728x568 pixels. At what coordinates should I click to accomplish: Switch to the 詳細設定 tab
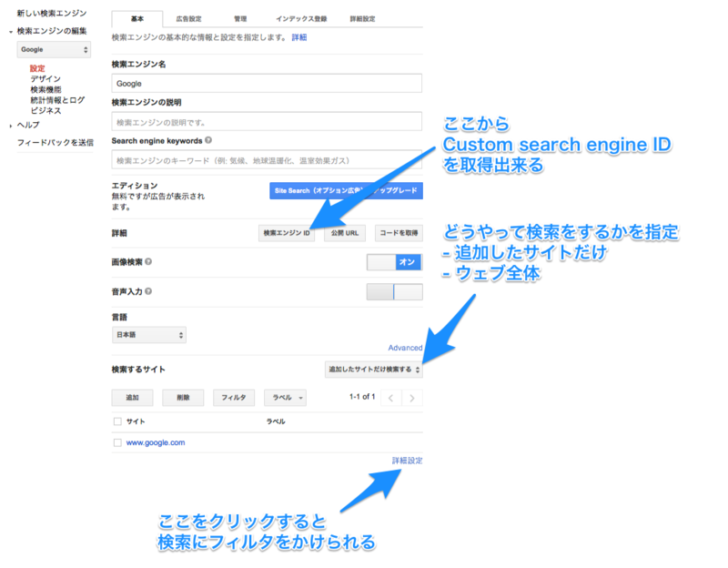362,19
